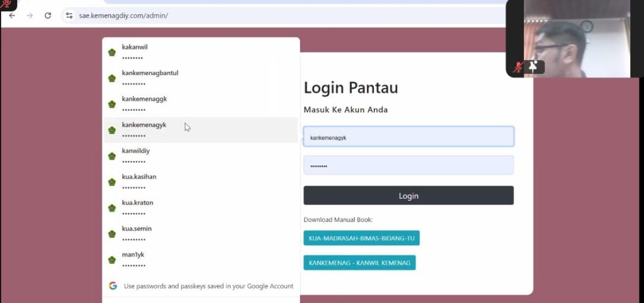Viewport: 644px width, 303px height.
Task: Select the kanwildiy saved account
Action: [x=201, y=156]
